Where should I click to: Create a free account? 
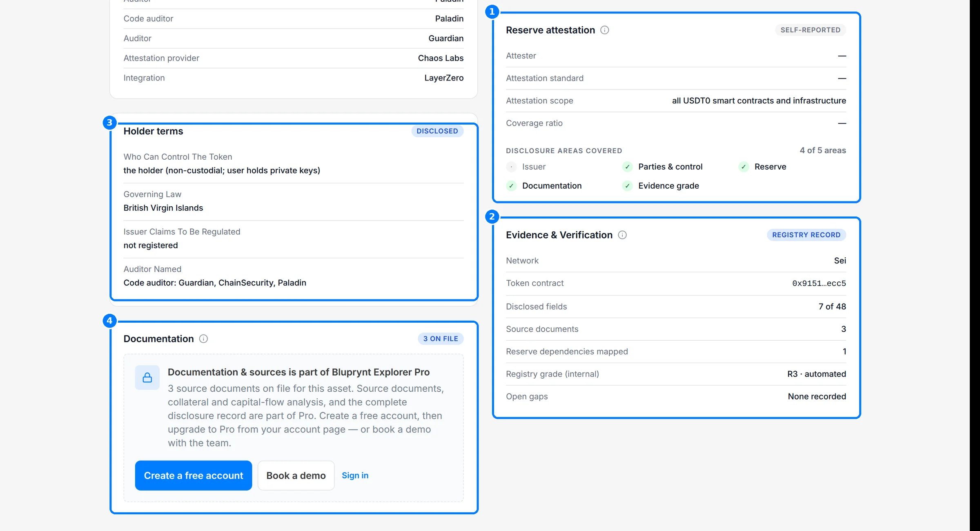point(194,475)
